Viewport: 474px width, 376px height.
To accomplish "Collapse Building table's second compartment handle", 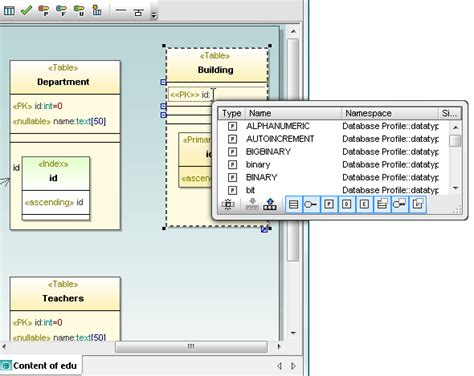I will 163,106.
